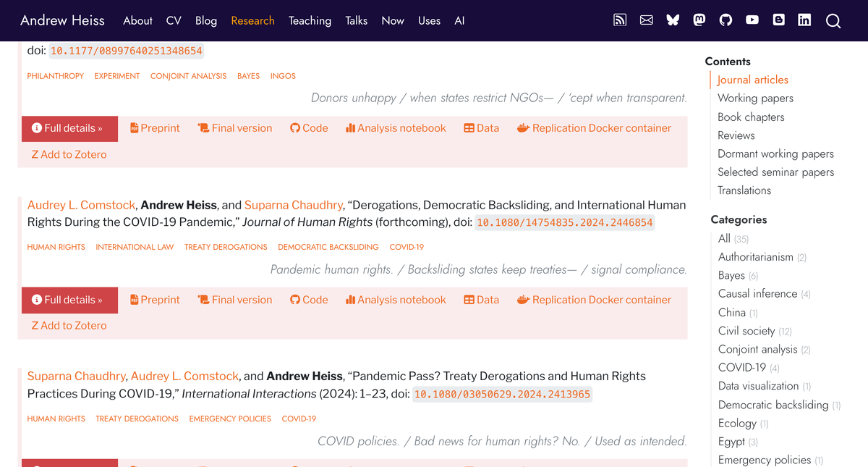
Task: Open Final version for NGO donors article
Action: 235,128
